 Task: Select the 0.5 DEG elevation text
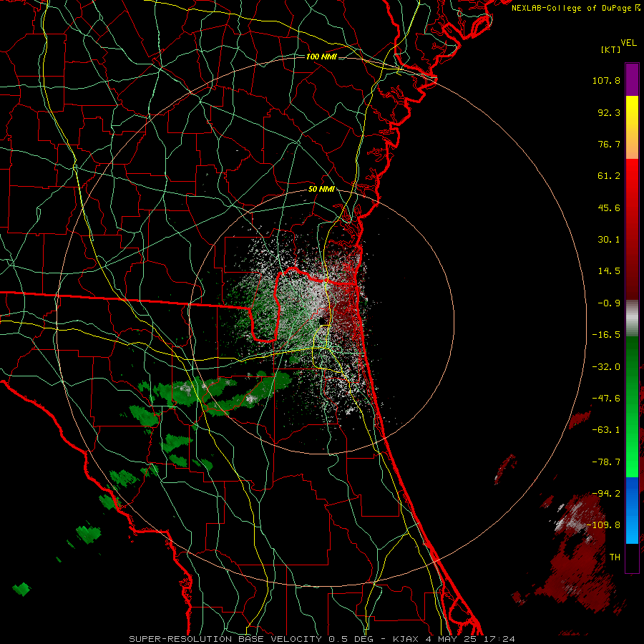(351, 639)
